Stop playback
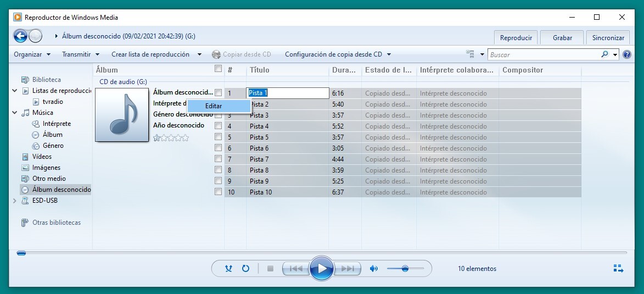This screenshot has height=294, width=644. click(270, 269)
